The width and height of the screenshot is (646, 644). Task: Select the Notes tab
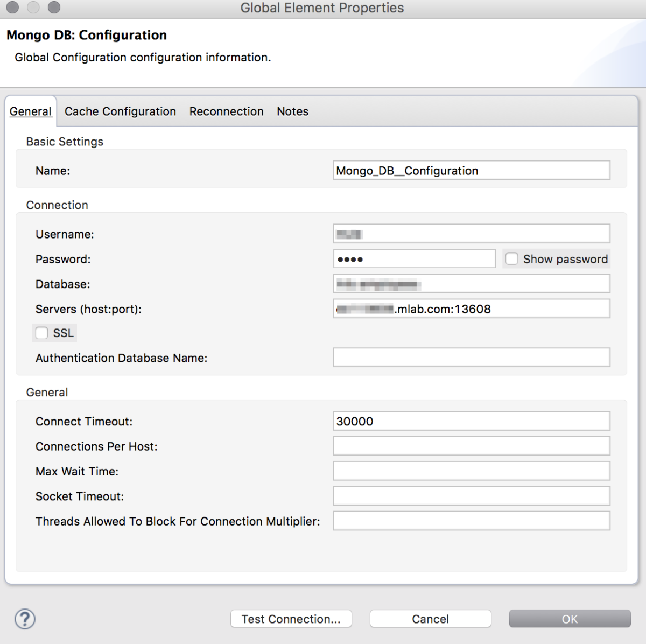pyautogui.click(x=292, y=111)
